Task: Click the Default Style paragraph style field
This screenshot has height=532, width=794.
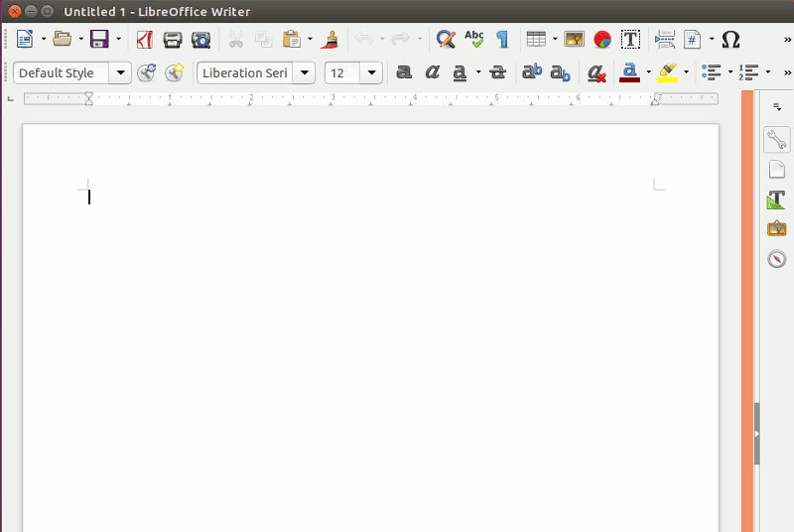Action: tap(62, 72)
